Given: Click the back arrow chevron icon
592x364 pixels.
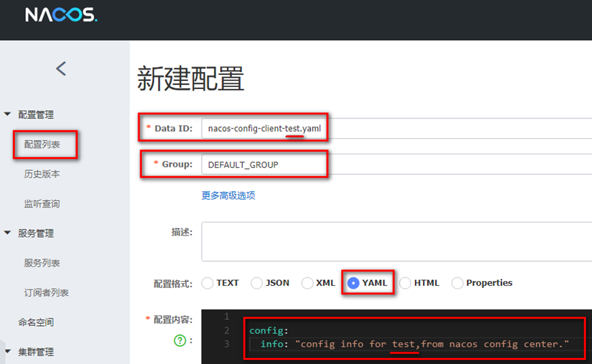Looking at the screenshot, I should 61,68.
